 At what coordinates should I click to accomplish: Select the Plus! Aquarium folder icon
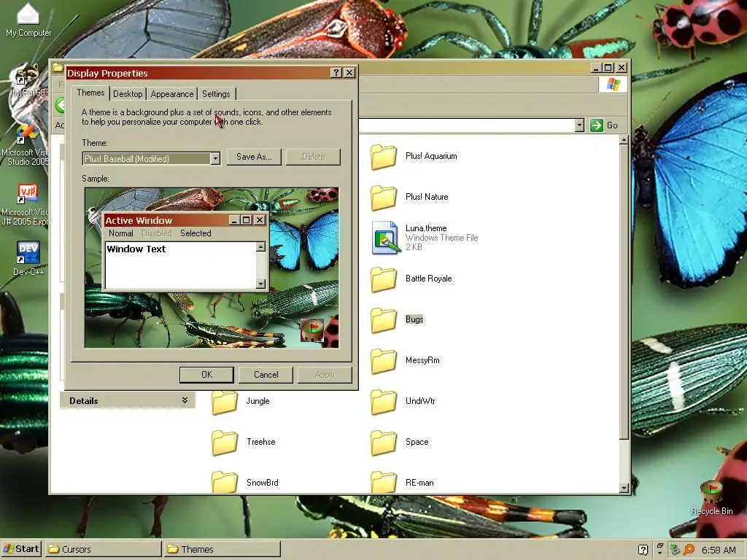pos(384,157)
